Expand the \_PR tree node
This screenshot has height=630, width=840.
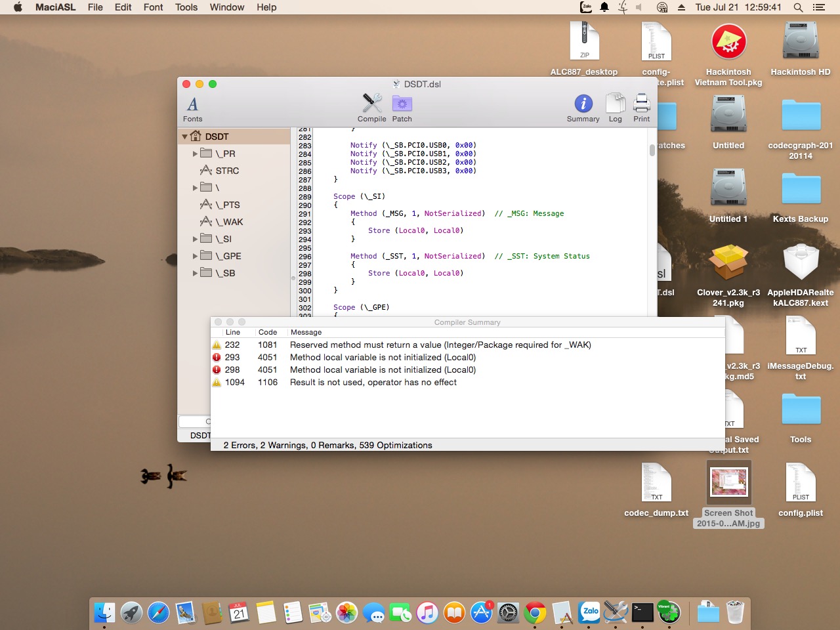pos(195,154)
